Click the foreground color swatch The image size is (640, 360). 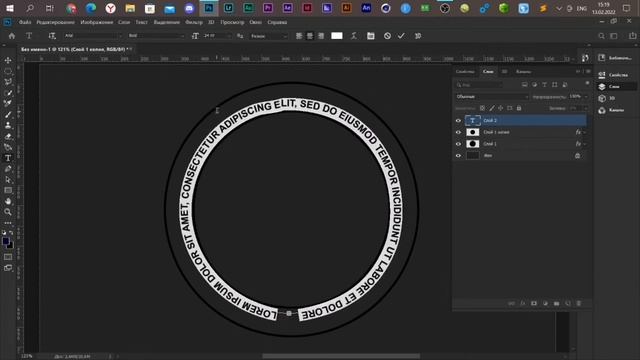6,241
